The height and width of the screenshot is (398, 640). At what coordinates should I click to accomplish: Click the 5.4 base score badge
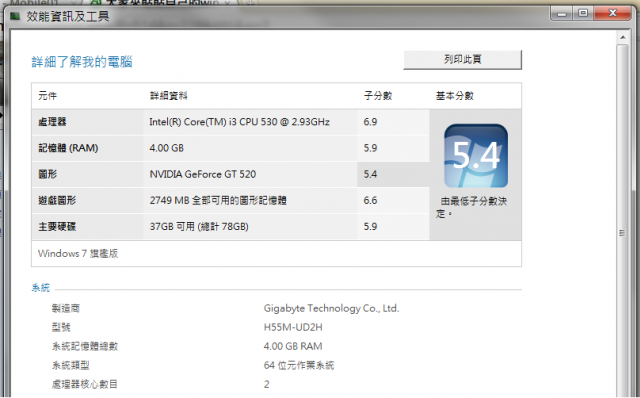[x=476, y=156]
